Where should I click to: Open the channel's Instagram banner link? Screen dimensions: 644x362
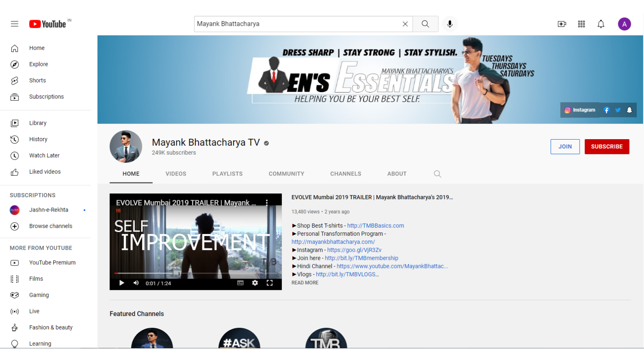580,109
